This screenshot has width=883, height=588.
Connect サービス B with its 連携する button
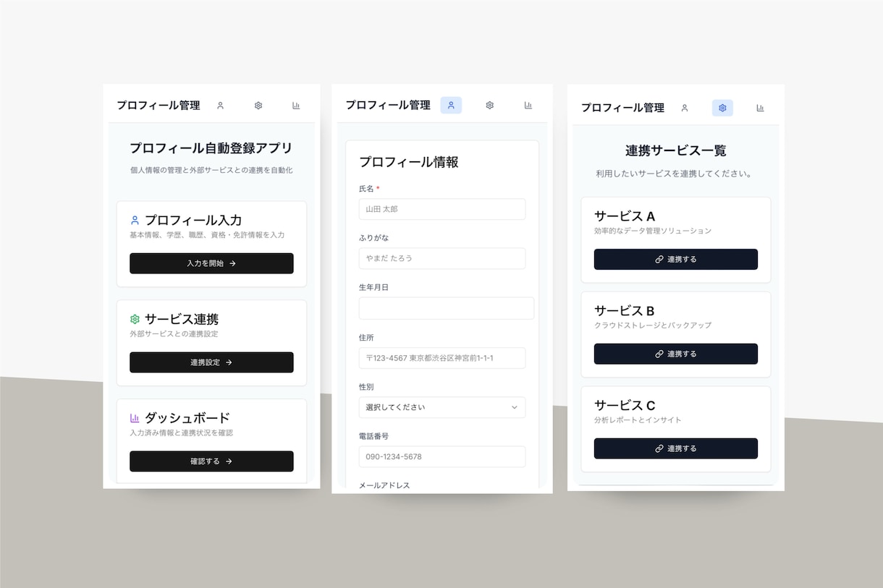(676, 354)
